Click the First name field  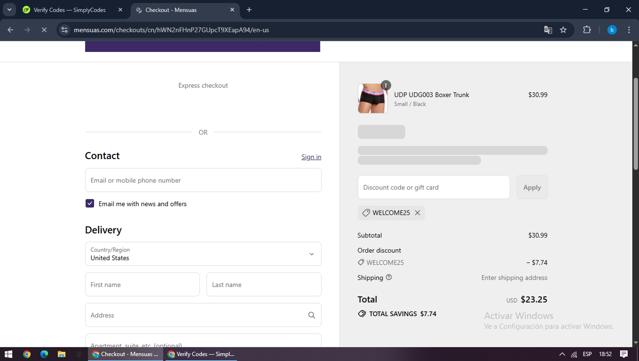coord(142,284)
